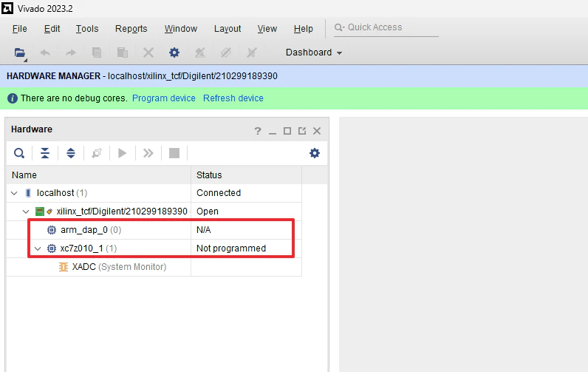This screenshot has width=588, height=372.
Task: Click the arm_dap_0 chip icon
Action: click(52, 230)
